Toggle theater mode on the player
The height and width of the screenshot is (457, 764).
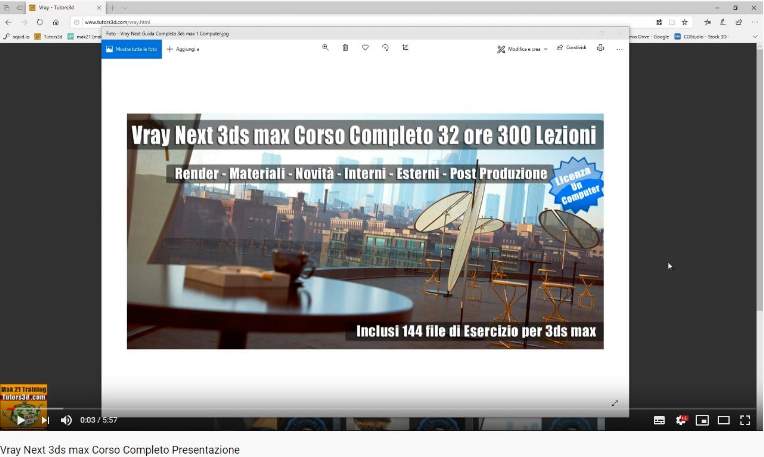coord(724,420)
